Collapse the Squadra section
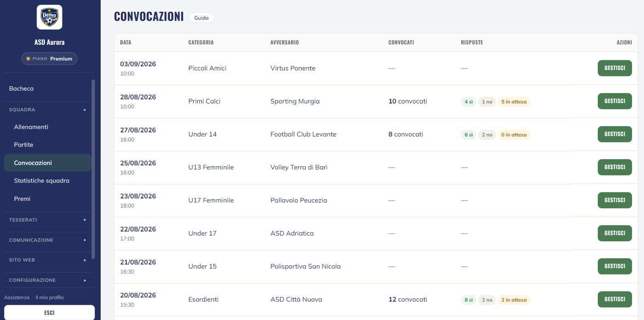Image resolution: width=644 pixels, height=320 pixels. point(47,110)
